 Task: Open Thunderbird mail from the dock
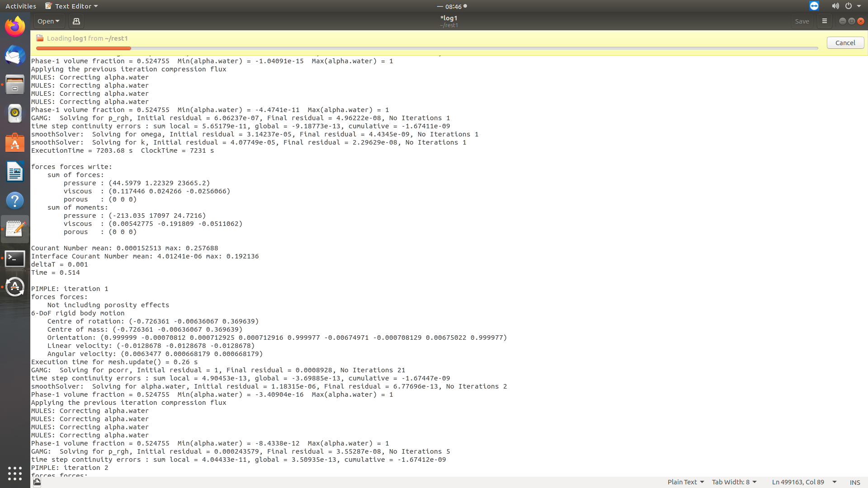(x=15, y=56)
